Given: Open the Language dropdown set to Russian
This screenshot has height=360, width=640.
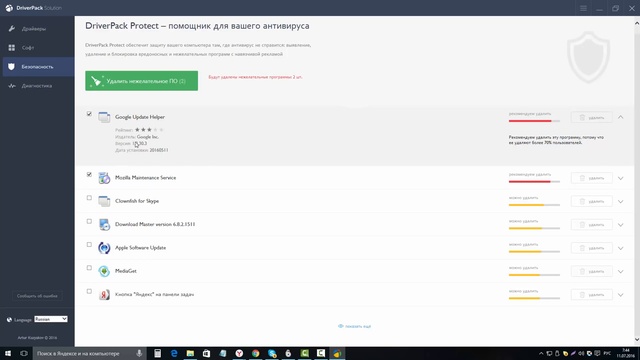Looking at the screenshot, I should [x=51, y=319].
